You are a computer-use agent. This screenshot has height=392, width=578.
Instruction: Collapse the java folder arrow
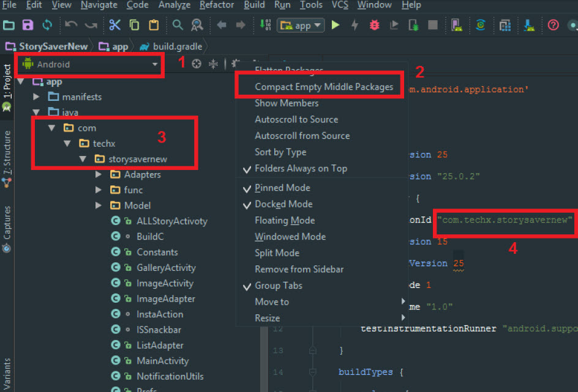click(36, 113)
